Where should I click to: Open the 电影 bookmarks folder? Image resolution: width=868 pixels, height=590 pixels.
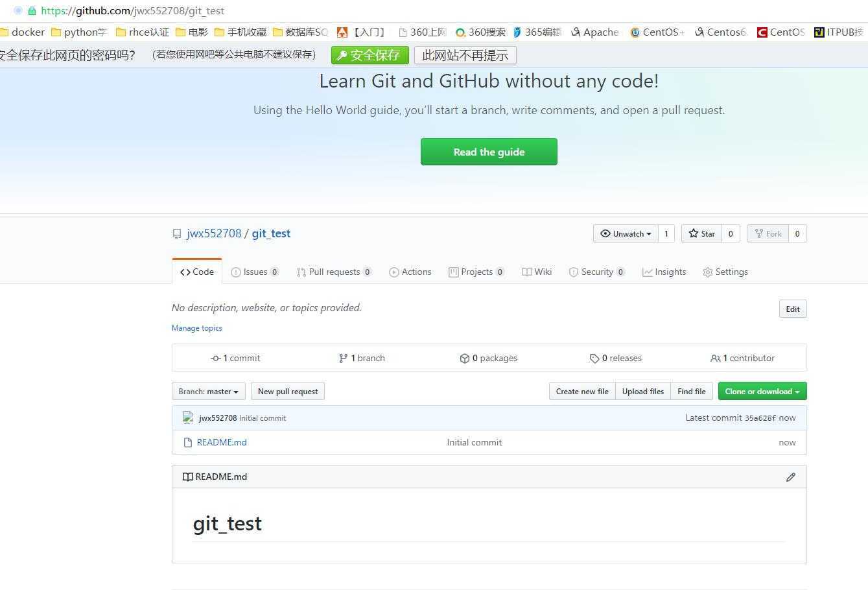[192, 32]
